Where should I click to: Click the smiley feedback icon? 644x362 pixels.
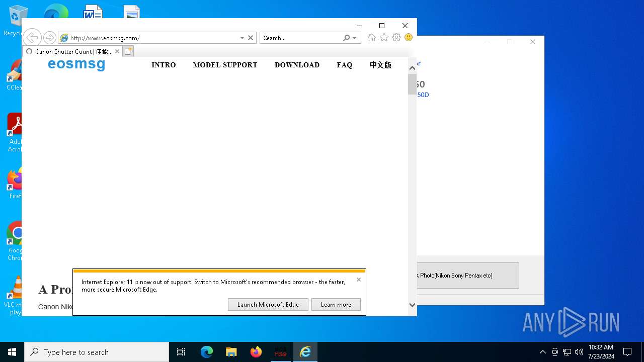(409, 38)
